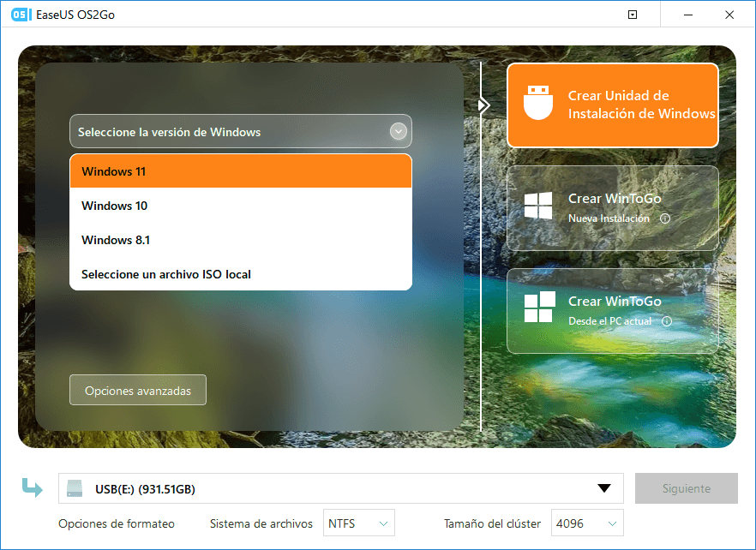Click the EaseUS OS2Go app logo icon
This screenshot has height=550, width=756.
(21, 15)
